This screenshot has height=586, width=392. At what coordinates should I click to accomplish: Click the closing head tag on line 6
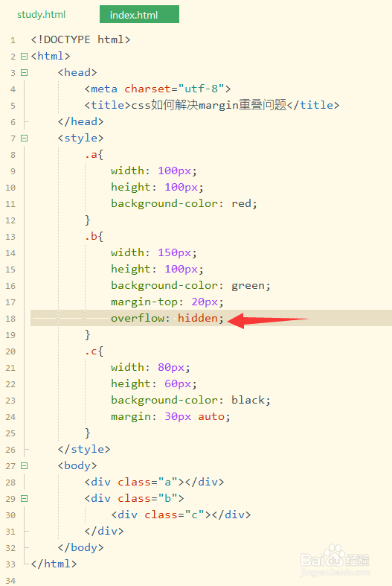(80, 122)
